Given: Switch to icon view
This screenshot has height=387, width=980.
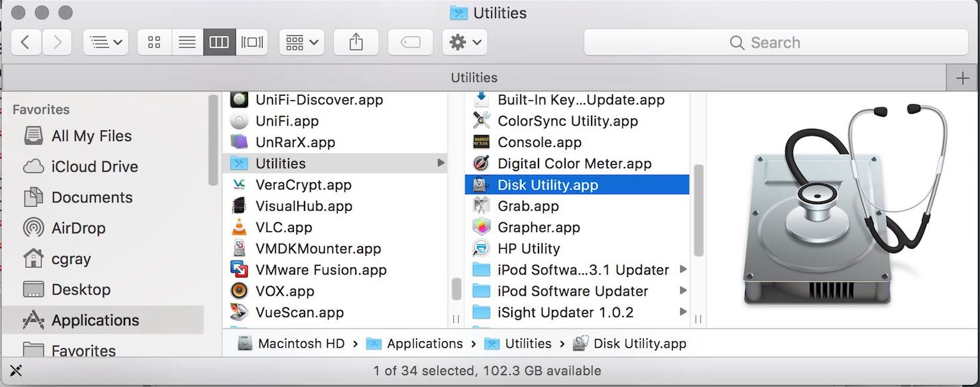Looking at the screenshot, I should tap(154, 43).
